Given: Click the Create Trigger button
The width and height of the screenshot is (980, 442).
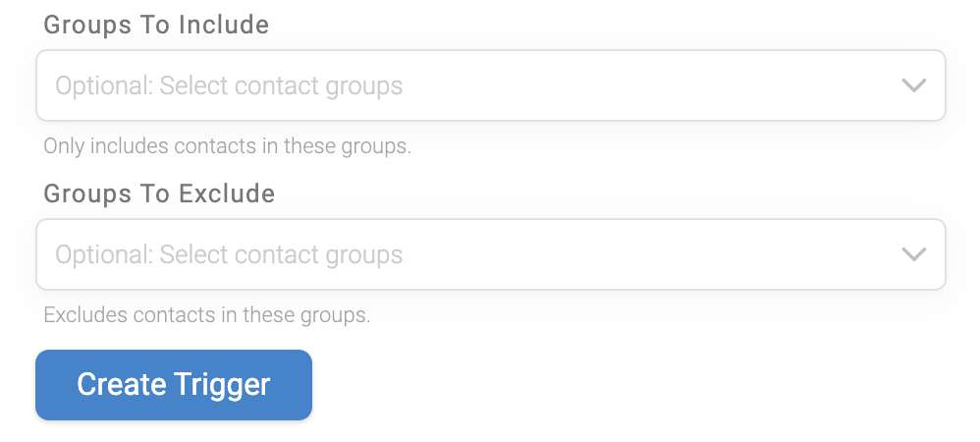Looking at the screenshot, I should pyautogui.click(x=174, y=385).
